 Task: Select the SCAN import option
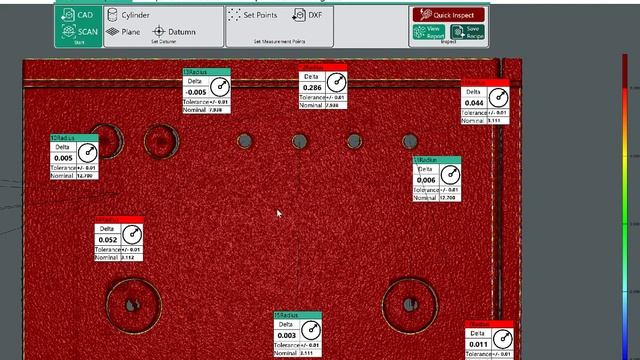(x=80, y=31)
